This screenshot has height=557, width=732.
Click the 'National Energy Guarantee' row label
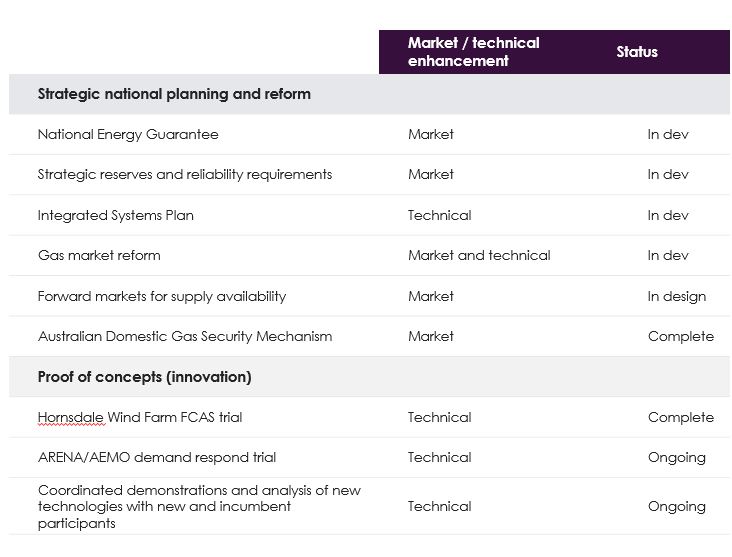(x=128, y=134)
